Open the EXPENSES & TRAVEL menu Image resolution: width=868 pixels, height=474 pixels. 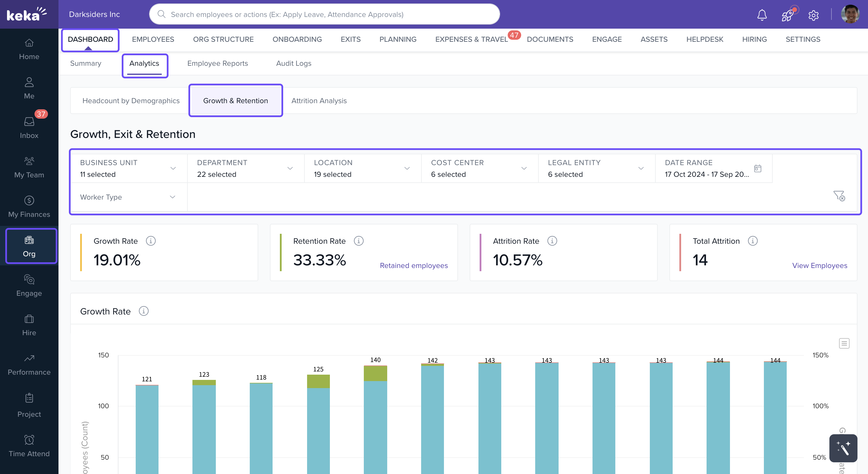click(471, 39)
